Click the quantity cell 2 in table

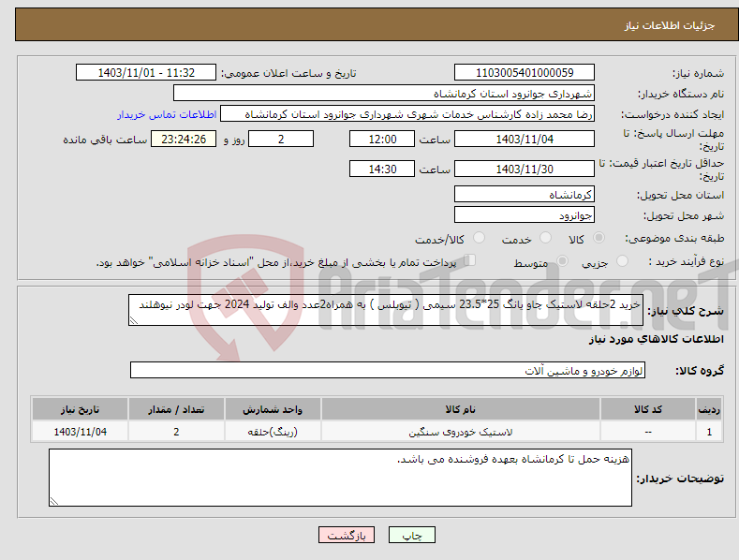point(176,432)
